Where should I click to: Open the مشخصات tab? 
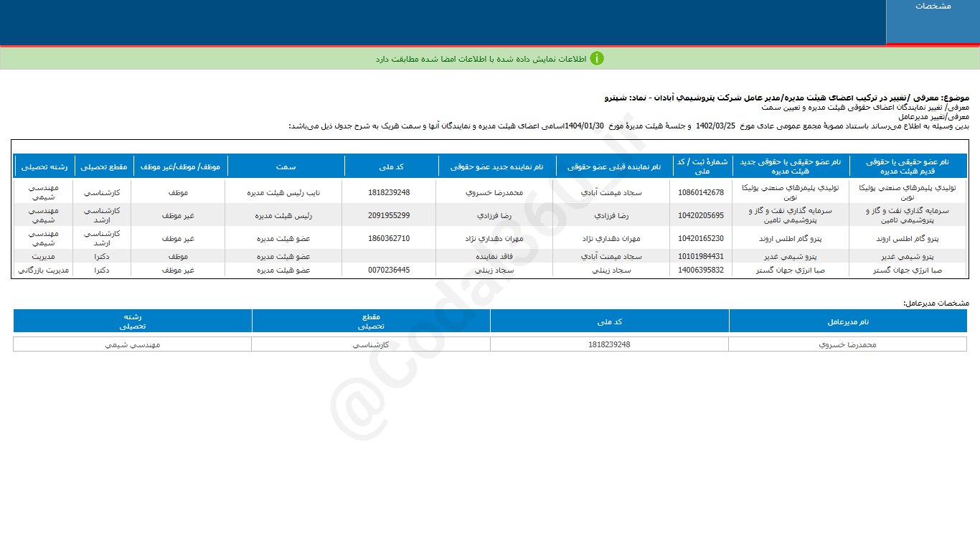[x=933, y=22]
